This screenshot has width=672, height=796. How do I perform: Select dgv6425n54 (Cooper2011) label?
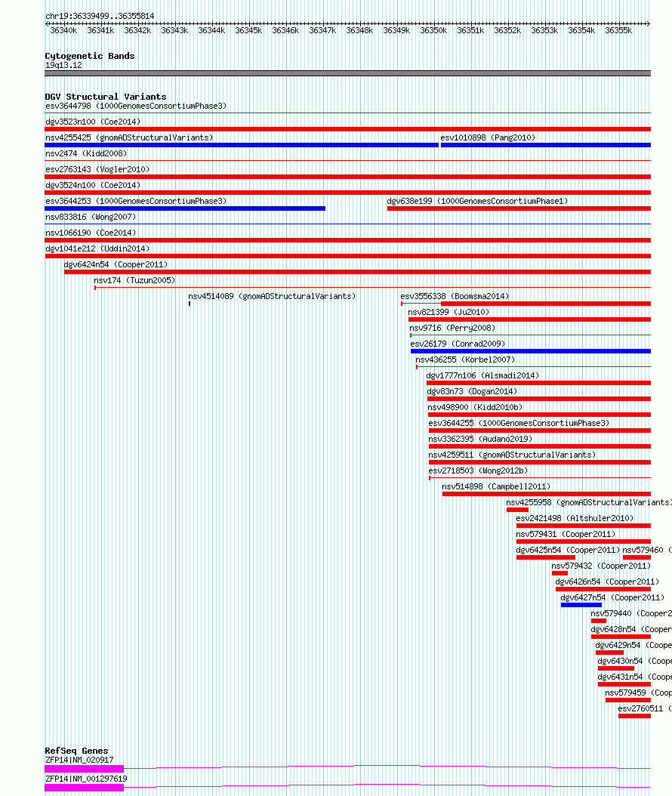tap(568, 550)
